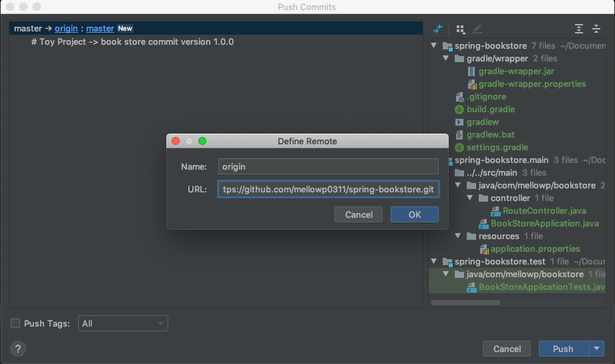Screen dimensions: 615x364
Task: Collapse the spring-bookstore.test module node
Action: [x=434, y=261]
